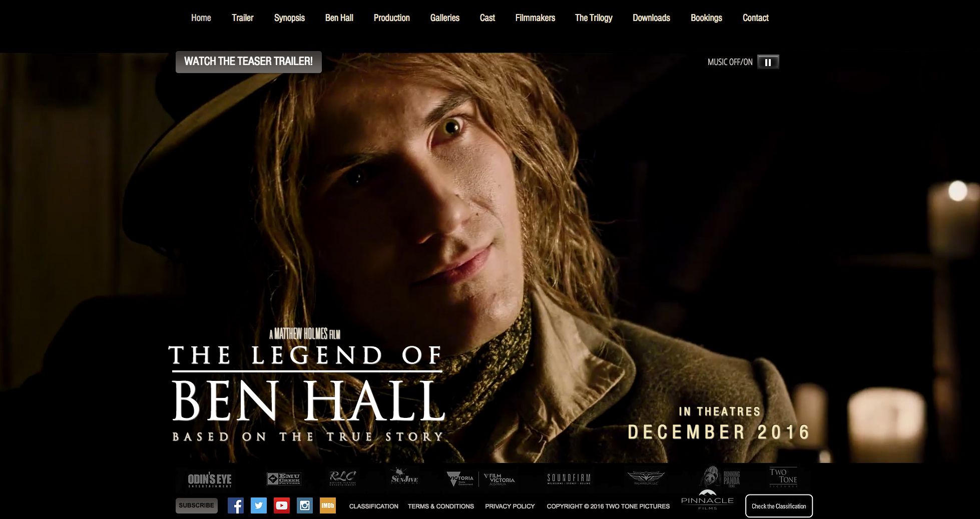Open the IMDb icon link
This screenshot has width=980, height=519.
tap(328, 505)
